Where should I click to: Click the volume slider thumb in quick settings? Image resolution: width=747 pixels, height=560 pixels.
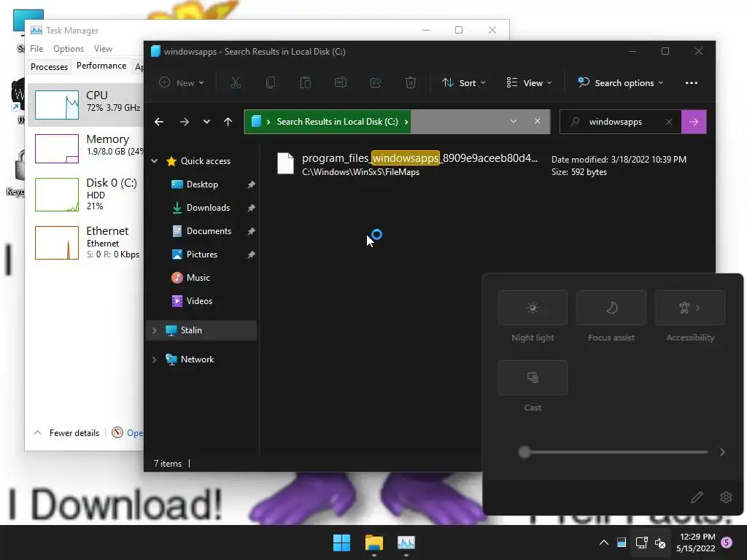point(525,452)
